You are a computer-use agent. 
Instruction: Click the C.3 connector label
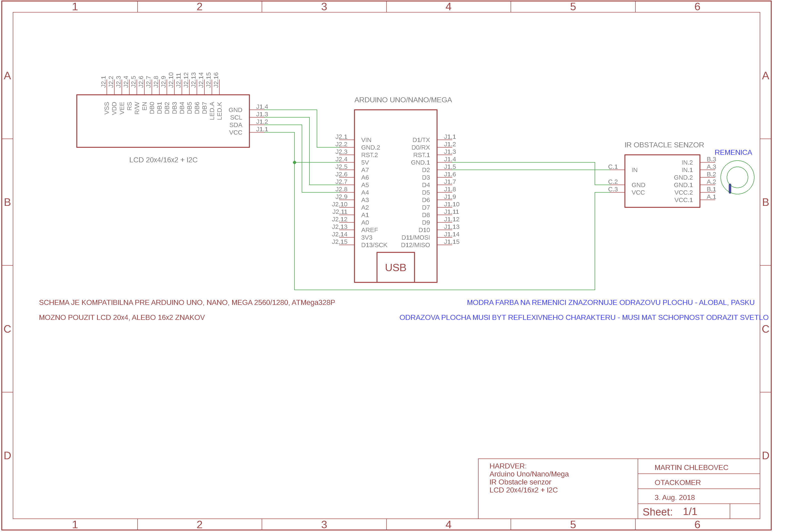tap(612, 189)
